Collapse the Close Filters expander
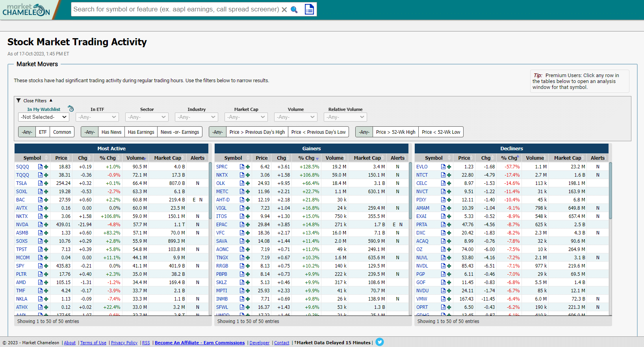The image size is (644, 347). [35, 101]
